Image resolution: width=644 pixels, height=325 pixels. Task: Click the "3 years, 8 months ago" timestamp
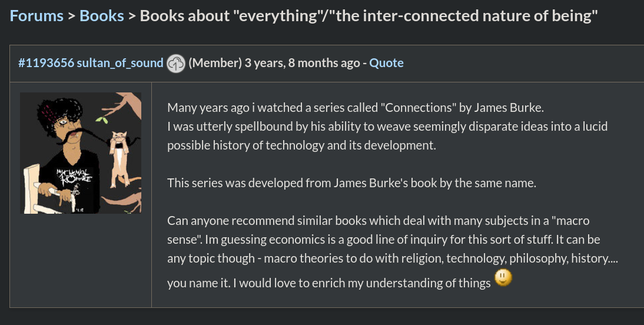(x=302, y=63)
